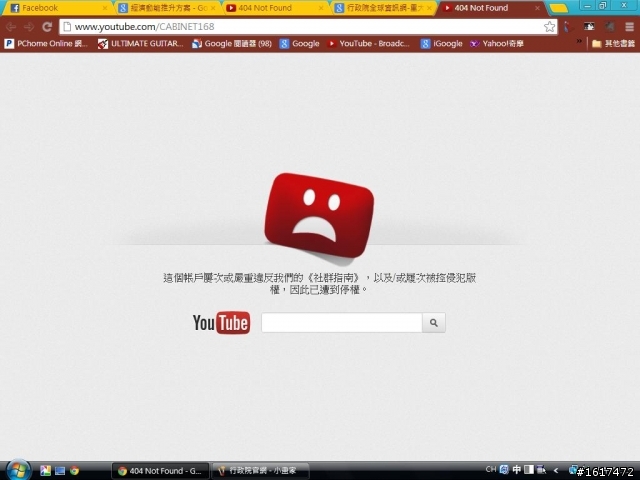Open the ULTIMATE GUITAR bookmark
Image resolution: width=640 pixels, height=480 pixels.
pyautogui.click(x=140, y=44)
